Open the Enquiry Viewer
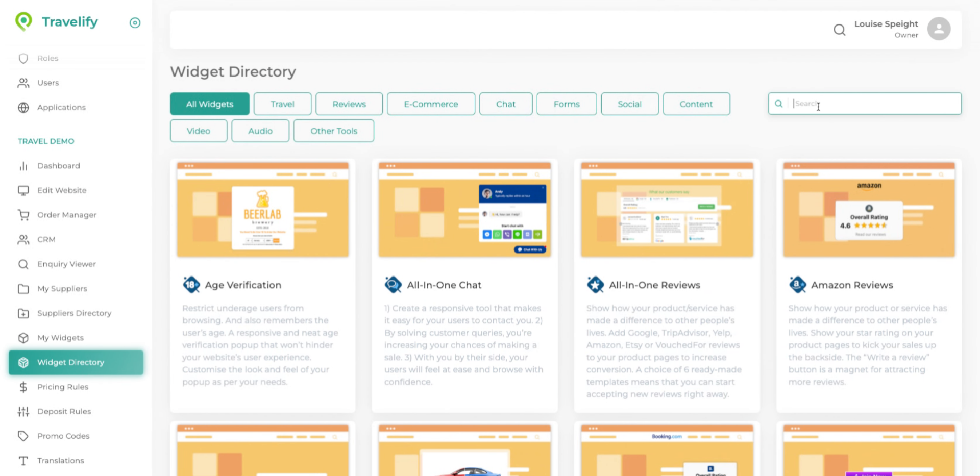Viewport: 980px width, 476px height. click(x=66, y=264)
